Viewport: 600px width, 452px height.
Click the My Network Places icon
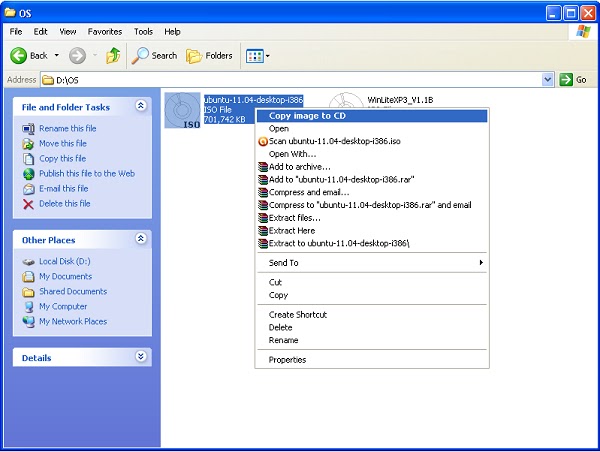pos(28,321)
